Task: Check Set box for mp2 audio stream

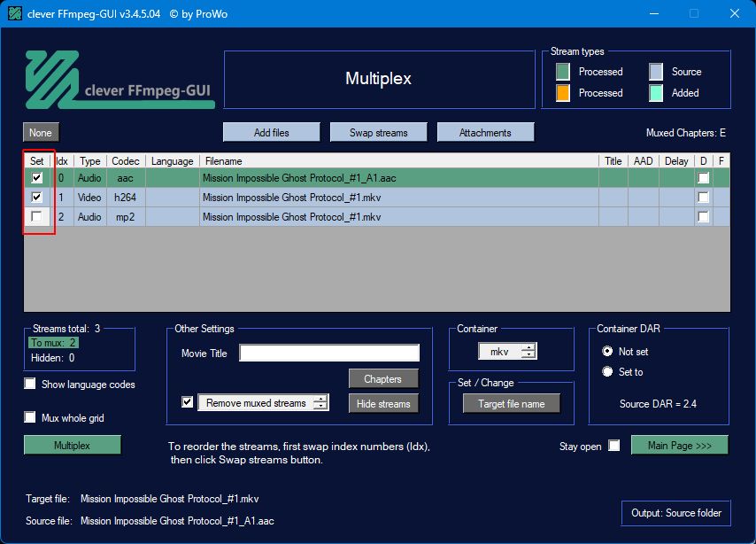Action: tap(37, 217)
